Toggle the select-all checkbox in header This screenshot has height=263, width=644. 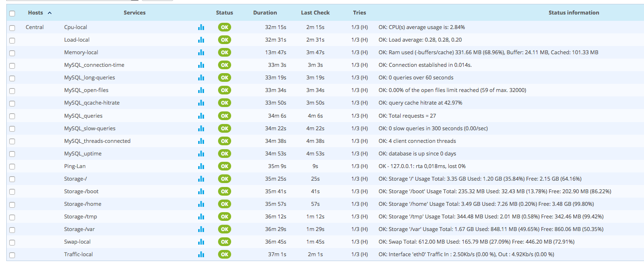click(12, 14)
